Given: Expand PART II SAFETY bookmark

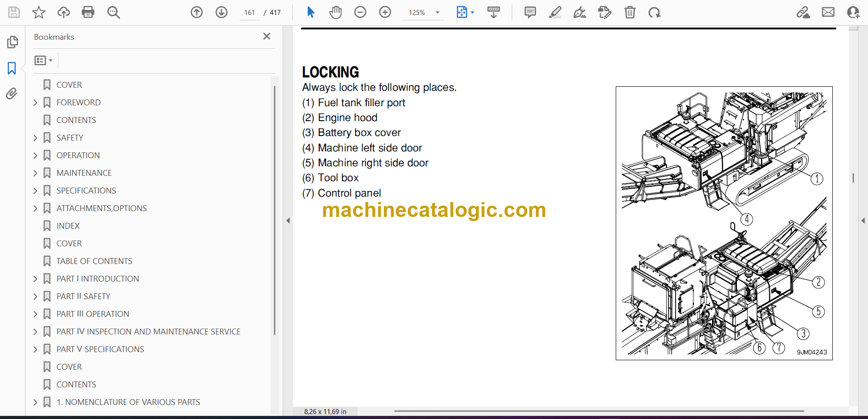Looking at the screenshot, I should (x=36, y=297).
